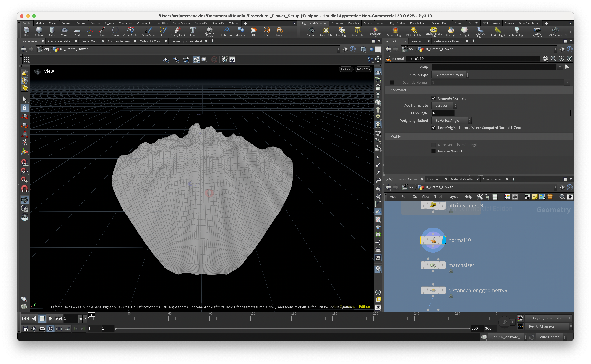Toggle Keep Original Normal checkbox

[433, 128]
